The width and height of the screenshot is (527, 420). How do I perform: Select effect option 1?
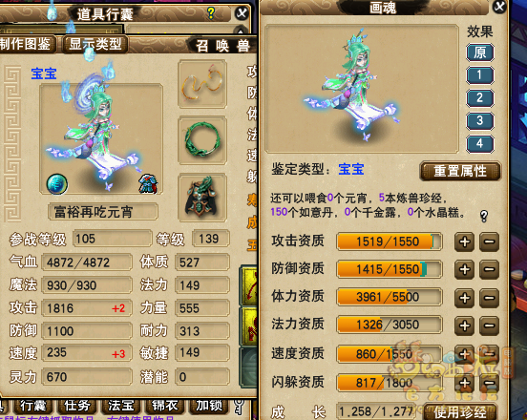[479, 74]
